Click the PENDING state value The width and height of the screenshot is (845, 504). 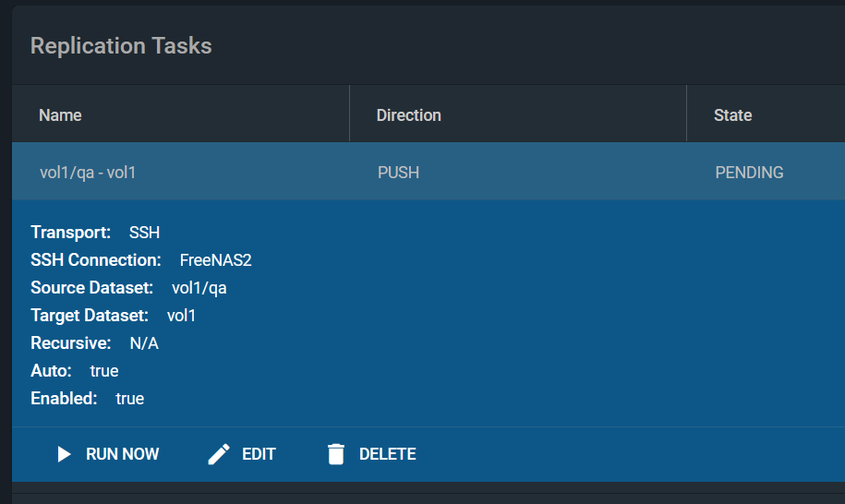(x=749, y=172)
